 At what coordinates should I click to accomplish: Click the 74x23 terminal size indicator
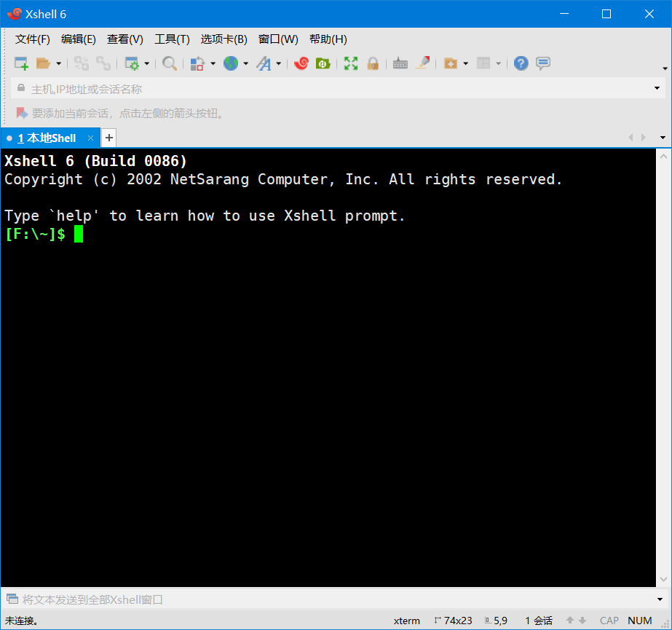point(453,621)
